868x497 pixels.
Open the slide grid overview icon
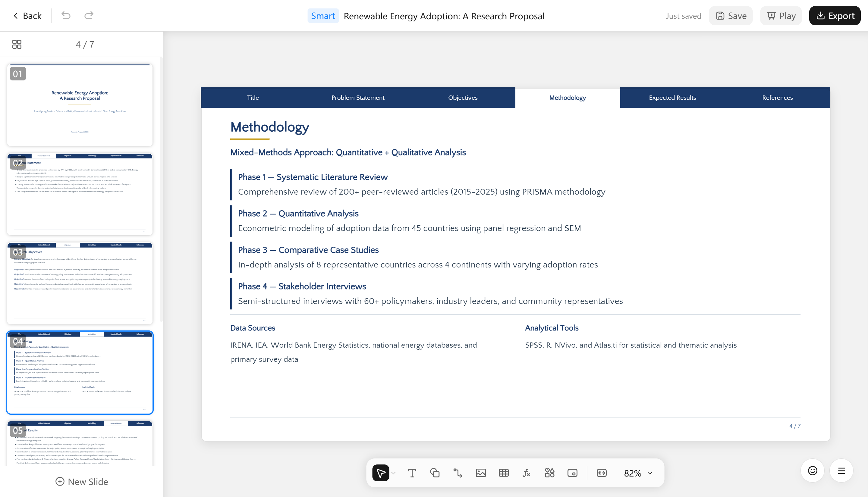click(17, 44)
